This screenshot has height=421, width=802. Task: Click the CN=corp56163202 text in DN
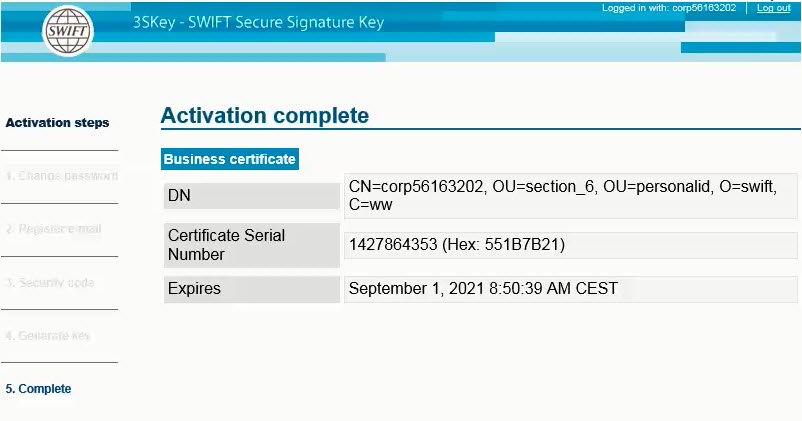(x=416, y=187)
